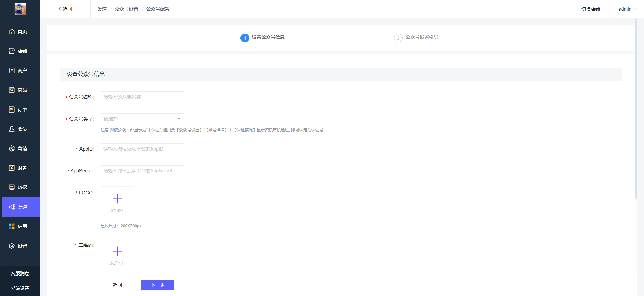This screenshot has width=644, height=296.
Task: Open the Finance (财务) yen icon
Action: pos(12,168)
